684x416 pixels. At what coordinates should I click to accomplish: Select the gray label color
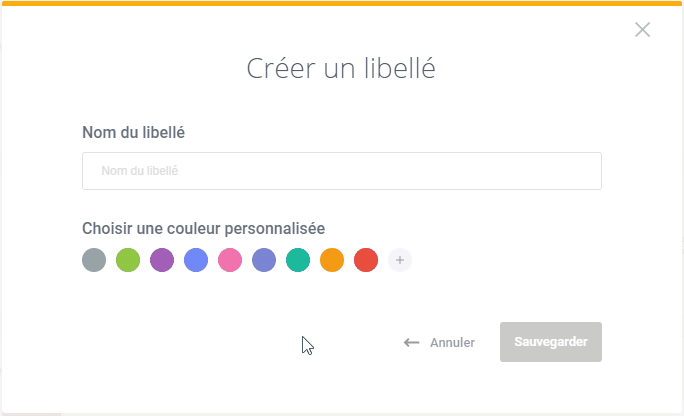pyautogui.click(x=94, y=260)
